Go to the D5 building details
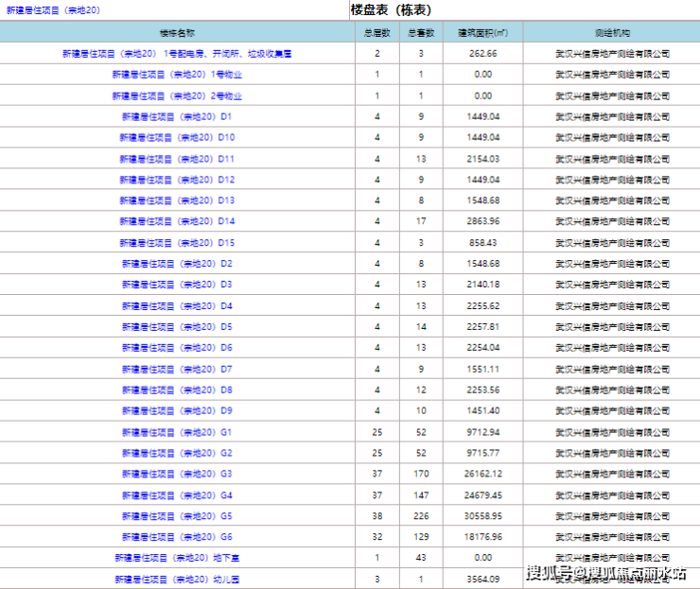The width and height of the screenshot is (700, 589). 177,327
